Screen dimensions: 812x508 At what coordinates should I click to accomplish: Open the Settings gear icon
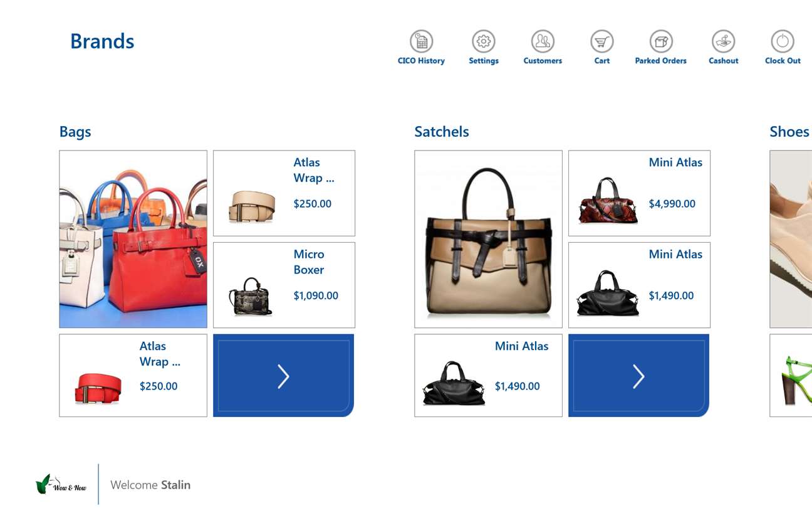(x=484, y=41)
